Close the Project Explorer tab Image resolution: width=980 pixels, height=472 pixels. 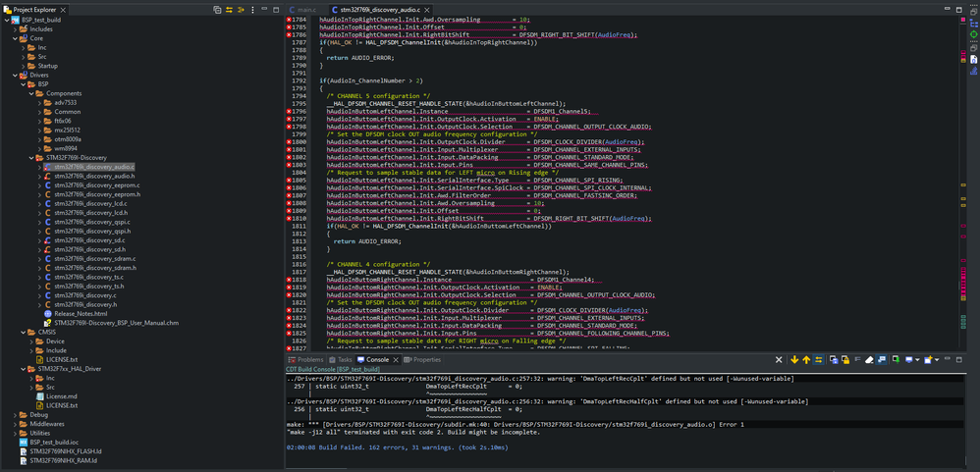pos(65,10)
